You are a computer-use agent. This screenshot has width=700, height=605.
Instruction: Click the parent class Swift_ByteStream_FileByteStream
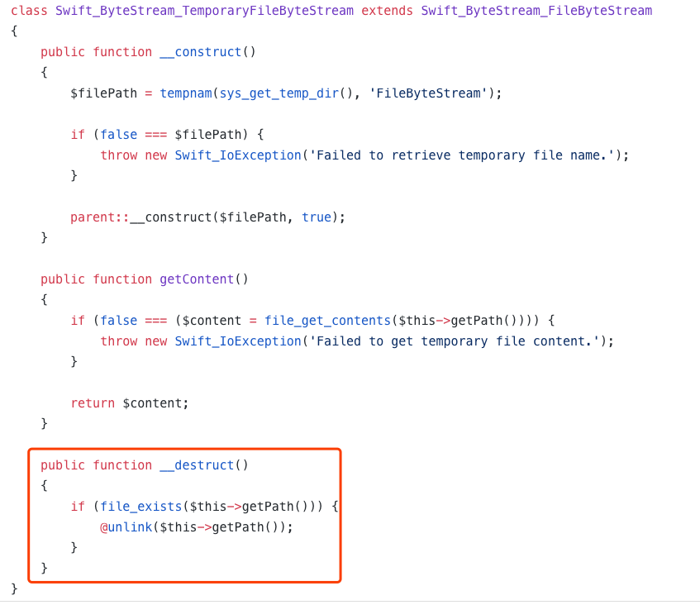(536, 11)
